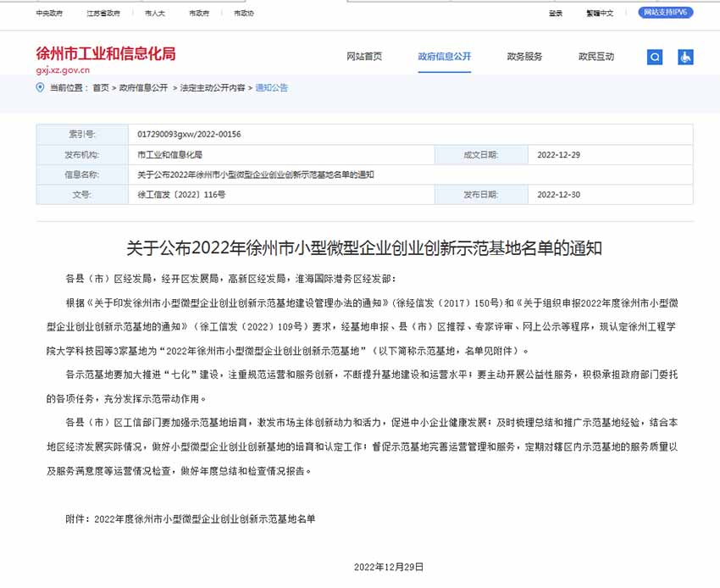The width and height of the screenshot is (720, 588).
Task: Click the 登录 login link
Action: pyautogui.click(x=556, y=14)
